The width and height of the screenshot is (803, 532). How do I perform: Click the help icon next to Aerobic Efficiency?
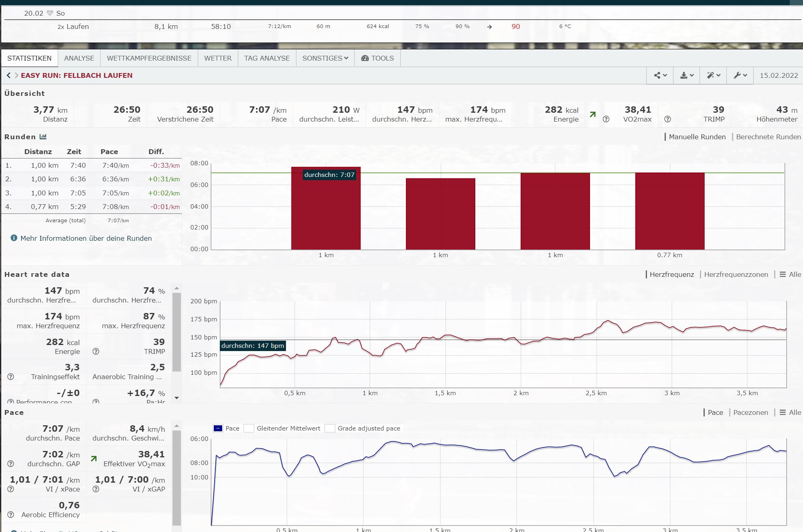11,515
